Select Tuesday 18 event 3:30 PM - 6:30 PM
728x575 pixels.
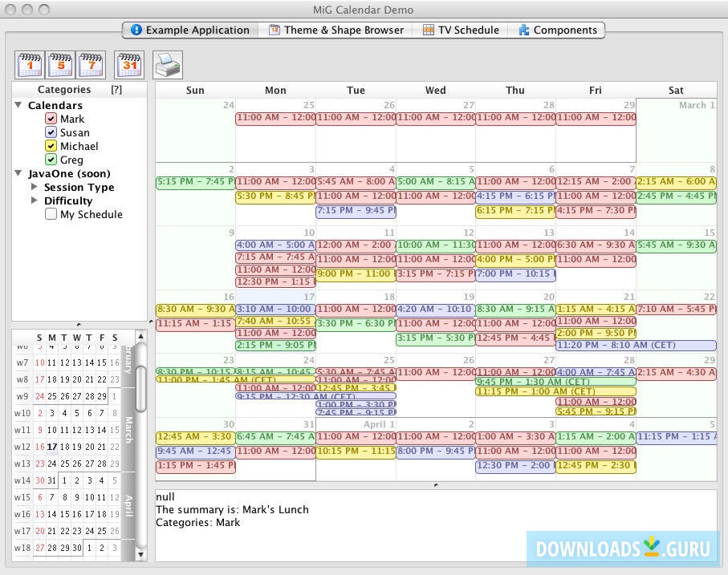(356, 324)
